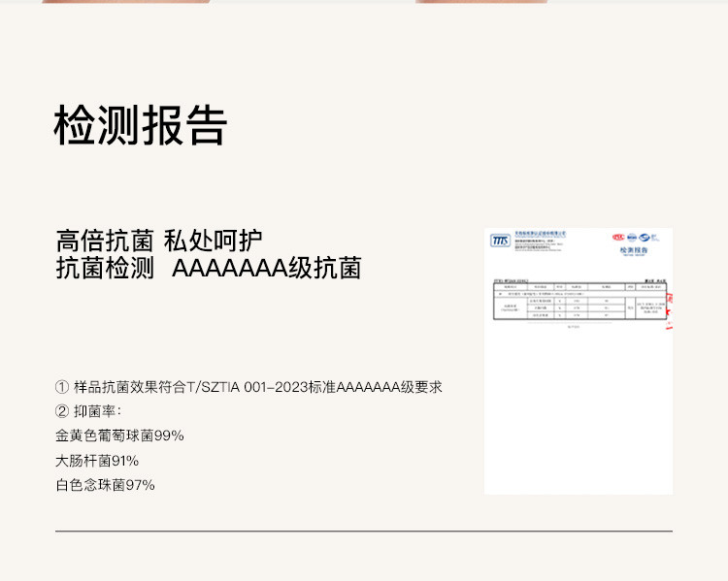Click the red oval certification mark
Screen dimensions: 728x581
(618, 236)
